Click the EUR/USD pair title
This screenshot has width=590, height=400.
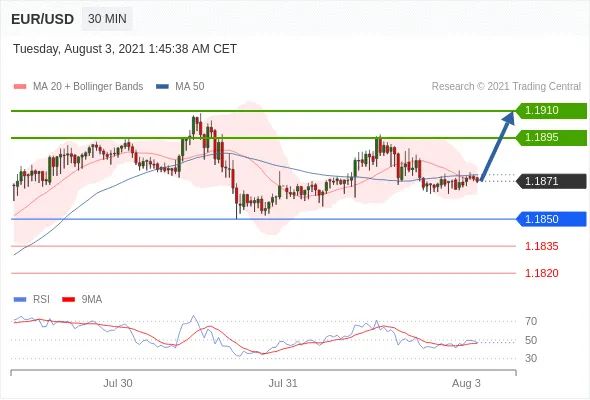point(42,19)
